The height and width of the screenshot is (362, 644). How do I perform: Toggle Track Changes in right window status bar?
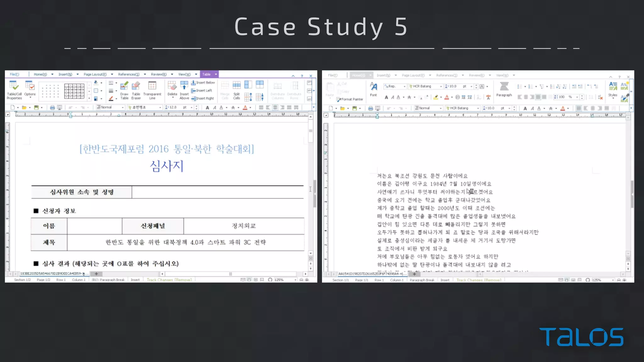[x=479, y=280]
